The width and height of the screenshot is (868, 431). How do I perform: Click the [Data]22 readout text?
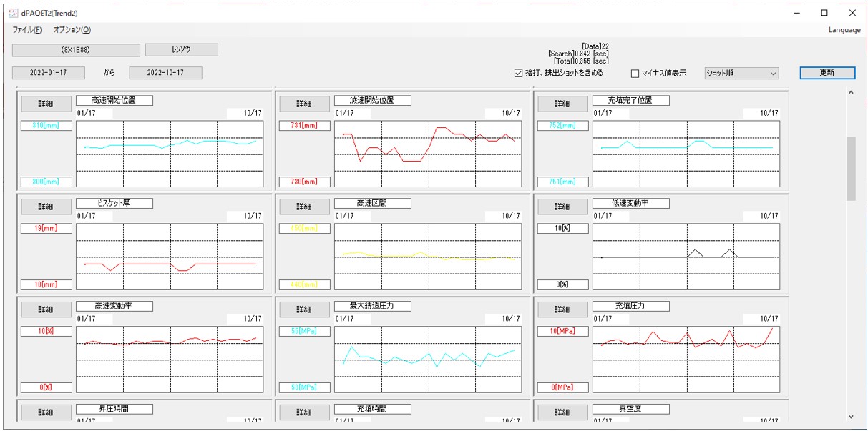click(x=595, y=46)
